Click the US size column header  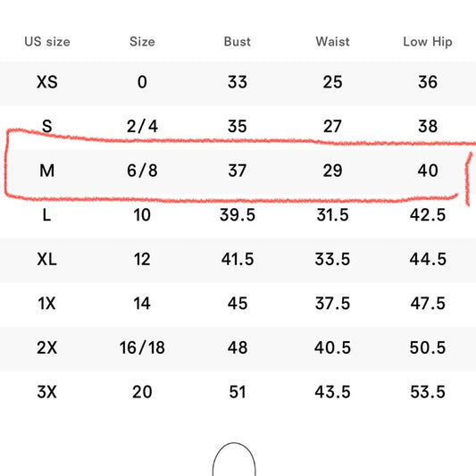(x=47, y=42)
